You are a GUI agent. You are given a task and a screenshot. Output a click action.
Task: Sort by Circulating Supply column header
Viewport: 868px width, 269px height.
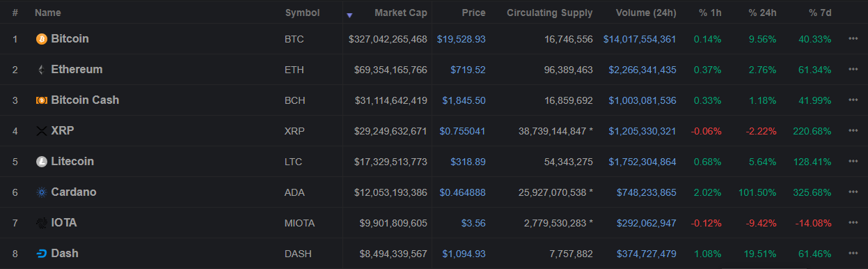coord(550,13)
